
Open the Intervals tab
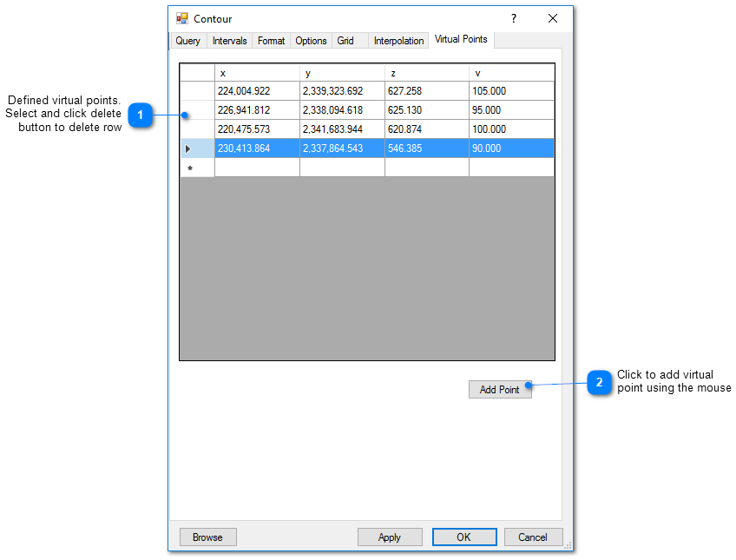(229, 40)
